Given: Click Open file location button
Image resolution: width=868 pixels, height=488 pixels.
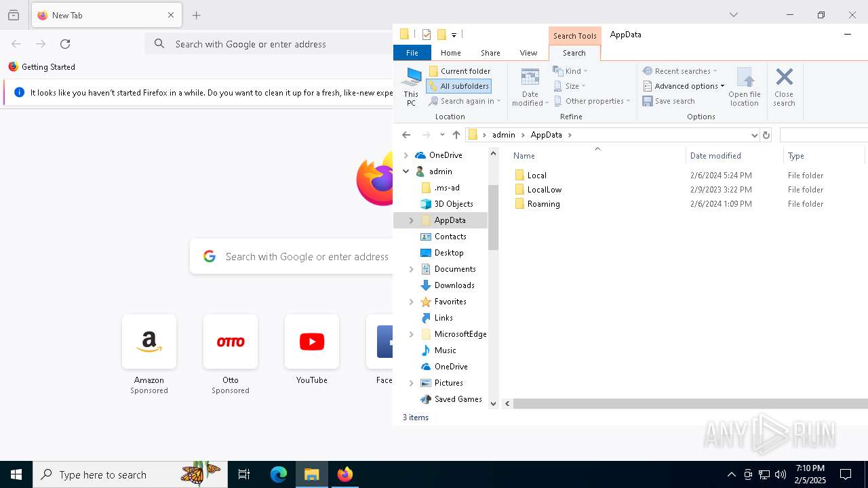Looking at the screenshot, I should 744,87.
